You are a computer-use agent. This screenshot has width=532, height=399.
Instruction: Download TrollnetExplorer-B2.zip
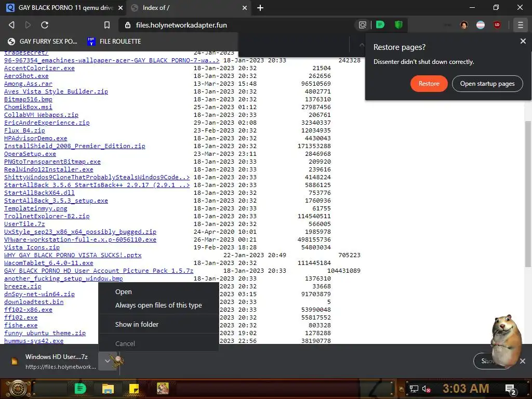coord(47,216)
